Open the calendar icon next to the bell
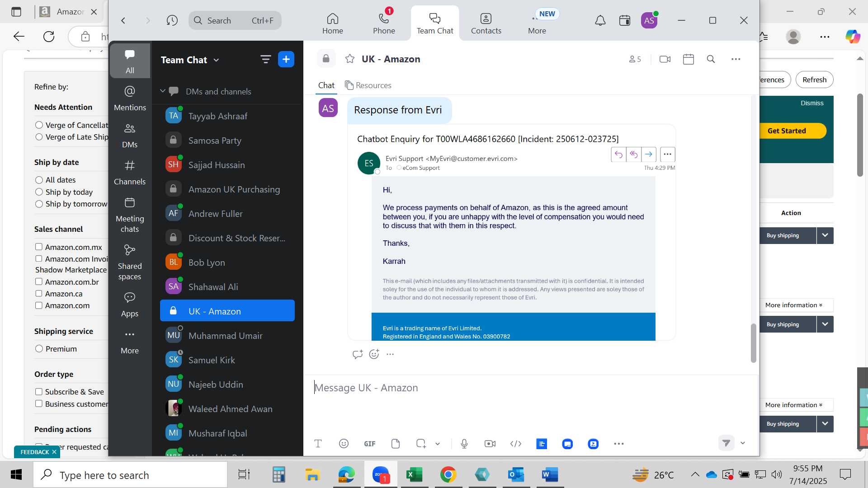 pyautogui.click(x=625, y=20)
